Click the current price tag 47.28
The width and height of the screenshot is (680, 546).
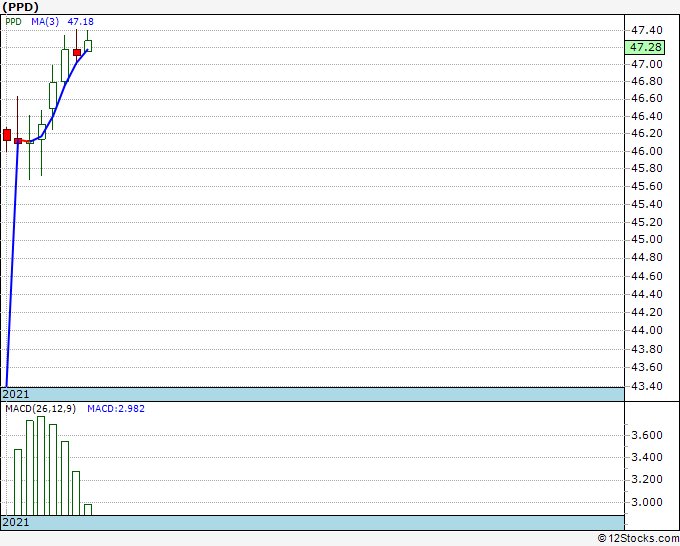(x=646, y=47)
